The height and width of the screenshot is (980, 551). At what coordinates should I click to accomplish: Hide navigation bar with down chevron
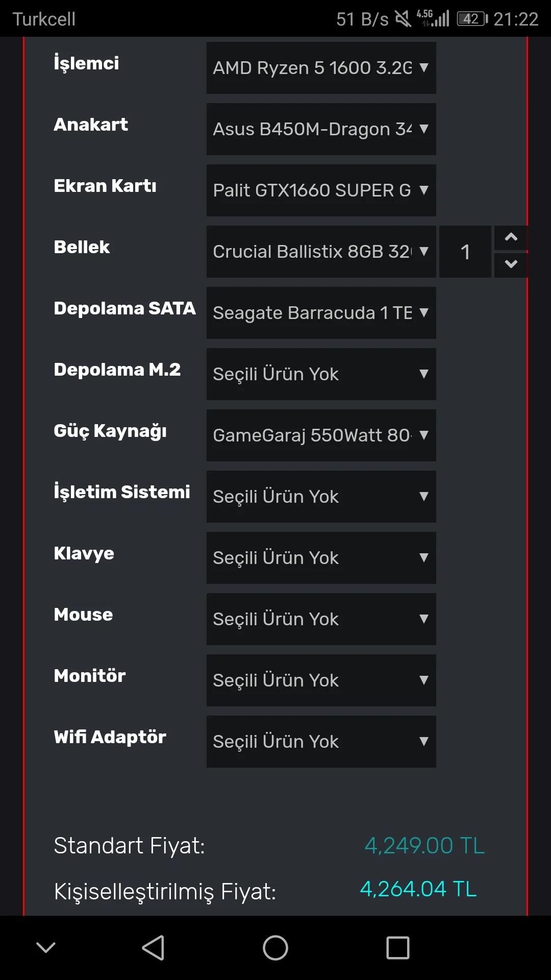[x=46, y=948]
